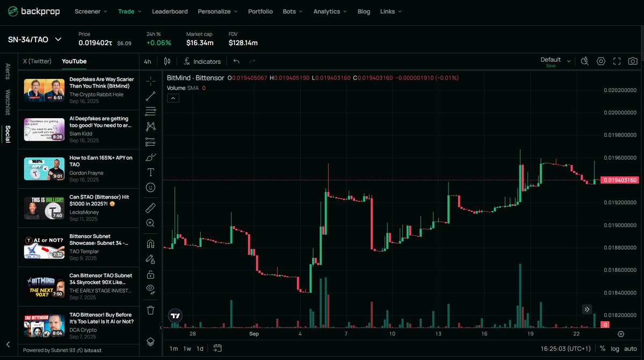Viewport: 644px width, 360px height.
Task: Click the backprop logo
Action: coord(34,11)
